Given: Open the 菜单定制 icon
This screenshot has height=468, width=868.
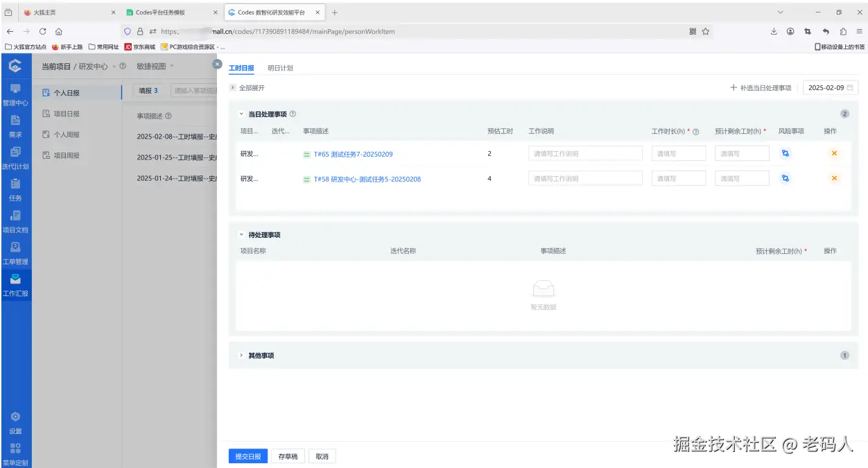Looking at the screenshot, I should (x=15, y=448).
